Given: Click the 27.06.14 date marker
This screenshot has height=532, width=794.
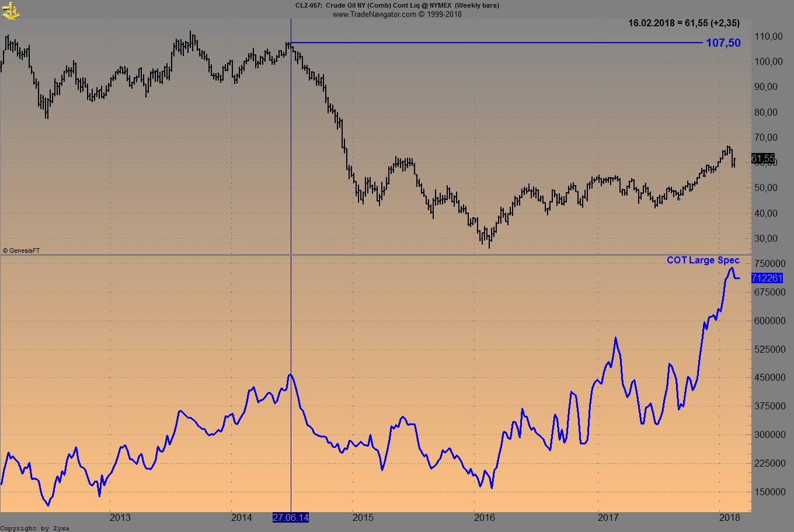Looking at the screenshot, I should 290,517.
